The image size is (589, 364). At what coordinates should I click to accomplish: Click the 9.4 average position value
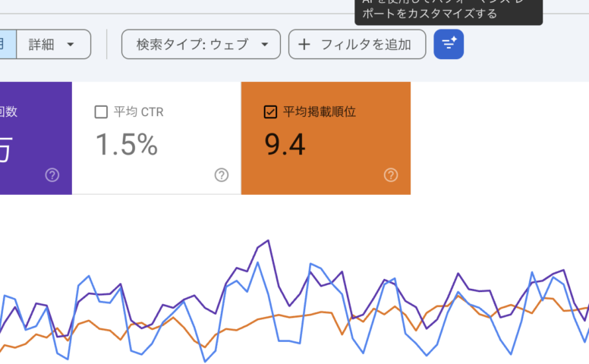[285, 144]
